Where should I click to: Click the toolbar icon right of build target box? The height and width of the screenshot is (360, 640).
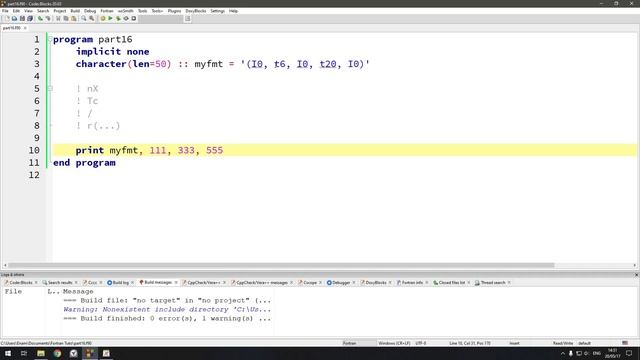tap(188, 19)
